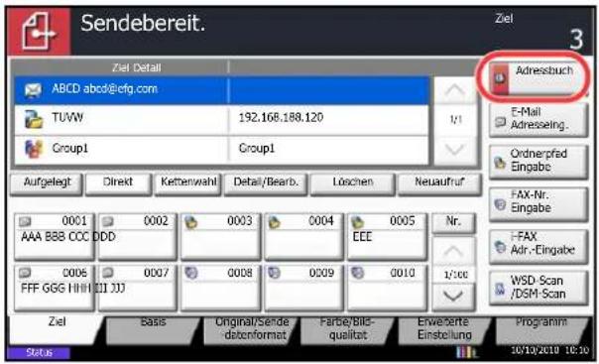Screen dimensions: 599x364
Task: Select one-touch key 0008
Action: coord(221,288)
